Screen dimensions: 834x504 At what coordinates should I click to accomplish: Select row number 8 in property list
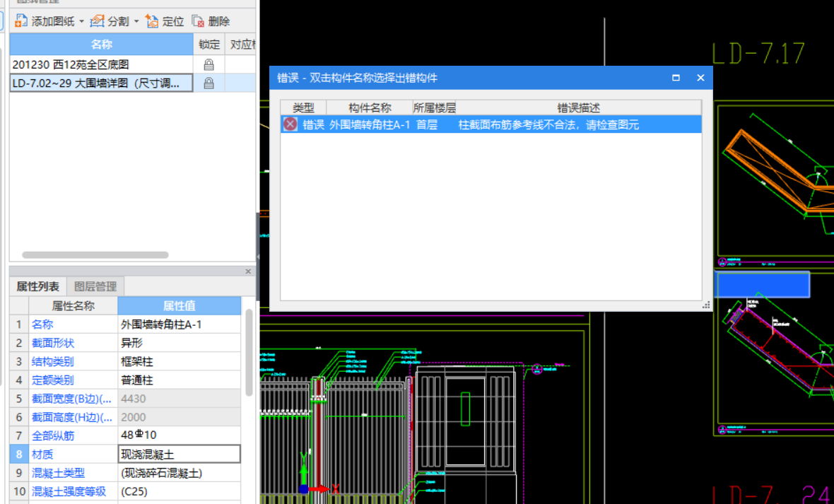coord(19,454)
